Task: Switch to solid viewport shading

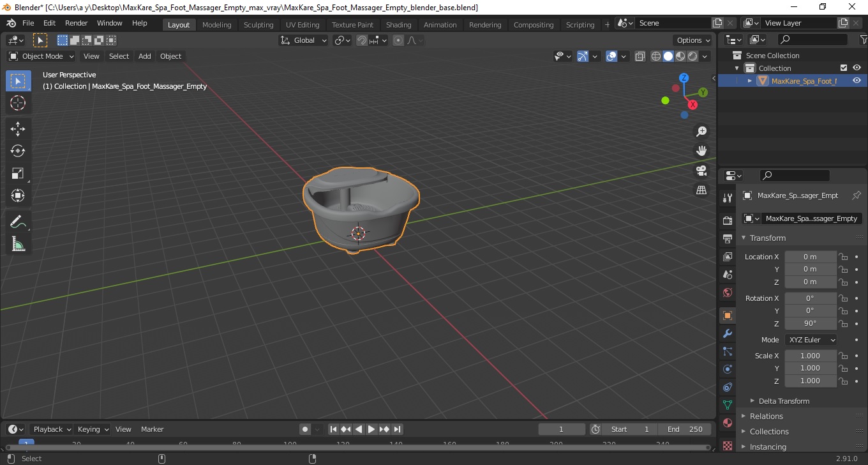Action: pyautogui.click(x=668, y=56)
